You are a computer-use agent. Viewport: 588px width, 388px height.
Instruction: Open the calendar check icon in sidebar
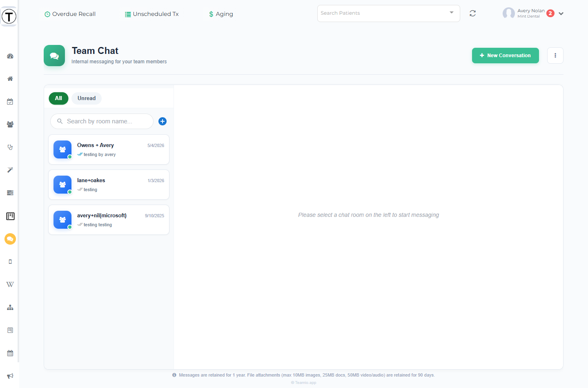click(x=10, y=102)
